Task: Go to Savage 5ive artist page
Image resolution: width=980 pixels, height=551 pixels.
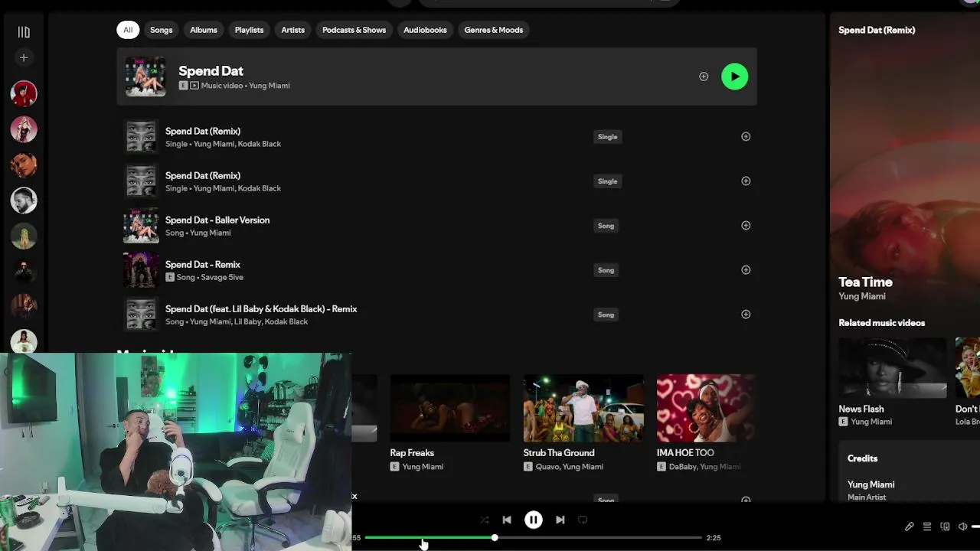Action: click(220, 277)
